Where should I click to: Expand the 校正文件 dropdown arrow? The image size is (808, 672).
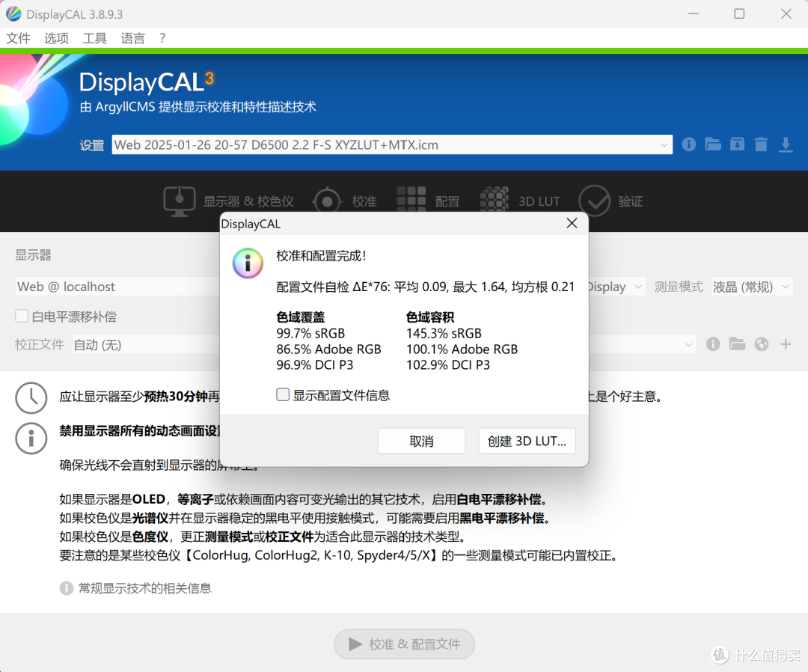coord(688,345)
